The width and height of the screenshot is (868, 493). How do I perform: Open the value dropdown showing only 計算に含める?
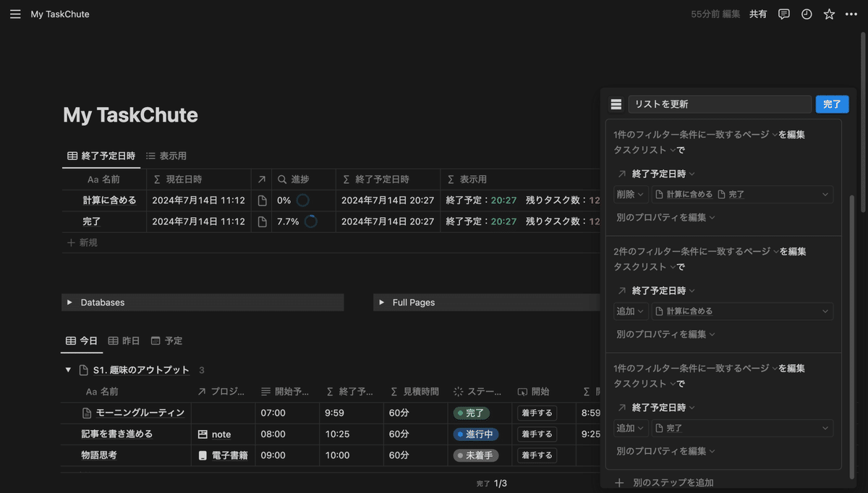(x=742, y=311)
